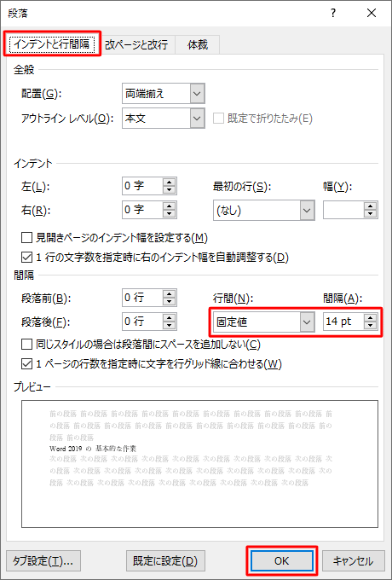The image size is (392, 580).
Task: Click the 右 indent value field
Action: tap(142, 210)
